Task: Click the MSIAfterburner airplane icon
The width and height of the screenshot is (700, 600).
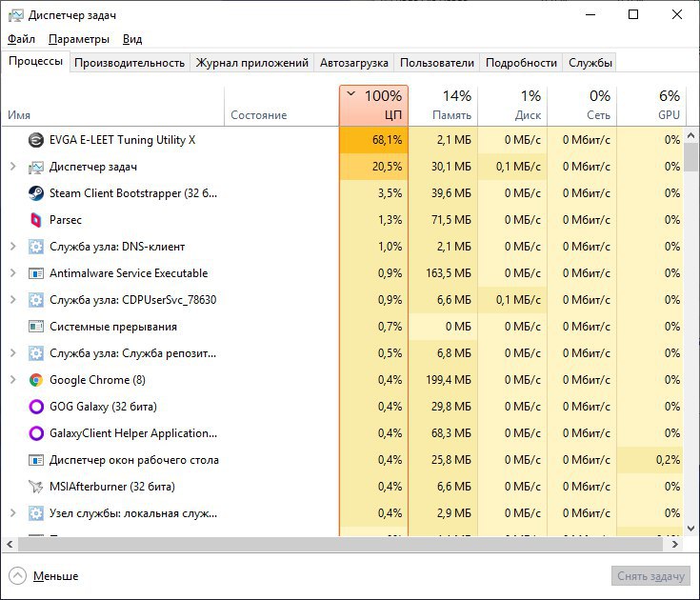Action: pyautogui.click(x=36, y=487)
